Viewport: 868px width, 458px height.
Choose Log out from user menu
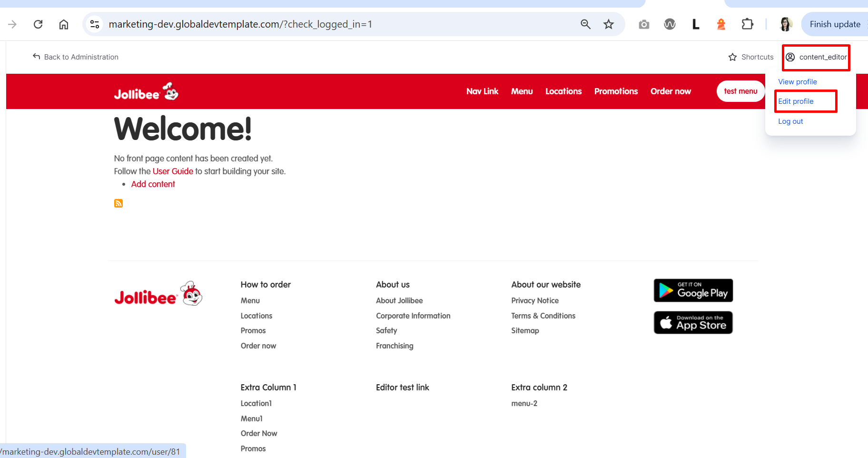click(790, 121)
